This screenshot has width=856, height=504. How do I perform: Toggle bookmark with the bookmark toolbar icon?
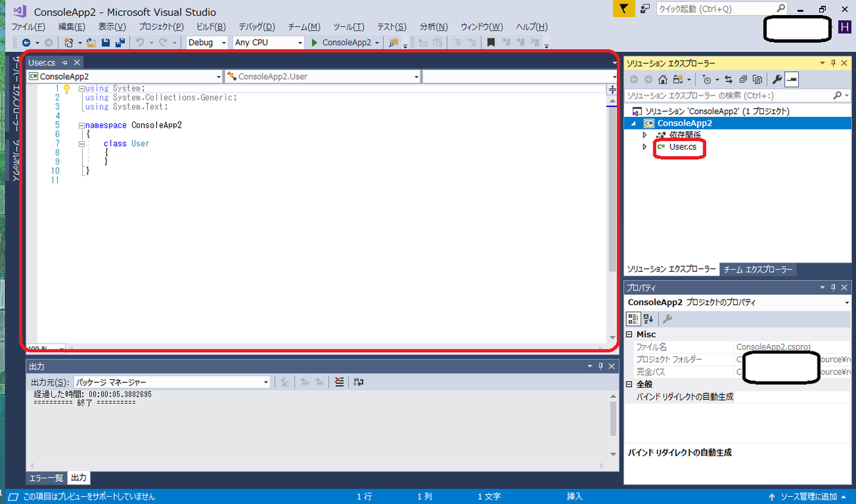(491, 43)
